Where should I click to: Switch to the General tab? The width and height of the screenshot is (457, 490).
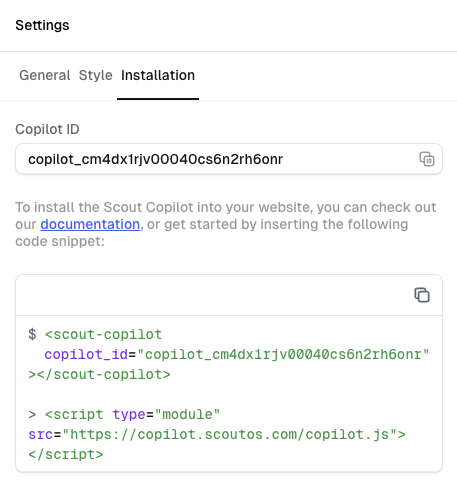(x=45, y=75)
